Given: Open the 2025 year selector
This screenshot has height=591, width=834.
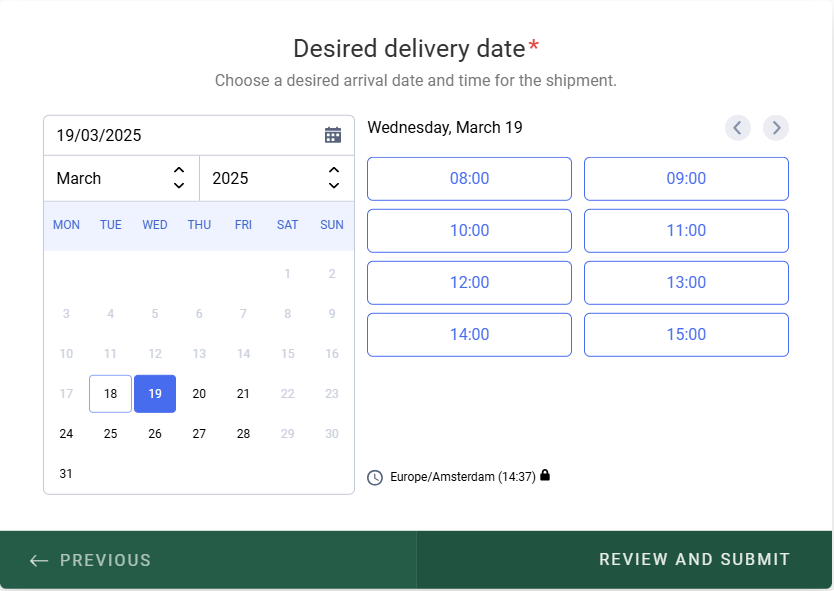Looking at the screenshot, I should (x=277, y=178).
